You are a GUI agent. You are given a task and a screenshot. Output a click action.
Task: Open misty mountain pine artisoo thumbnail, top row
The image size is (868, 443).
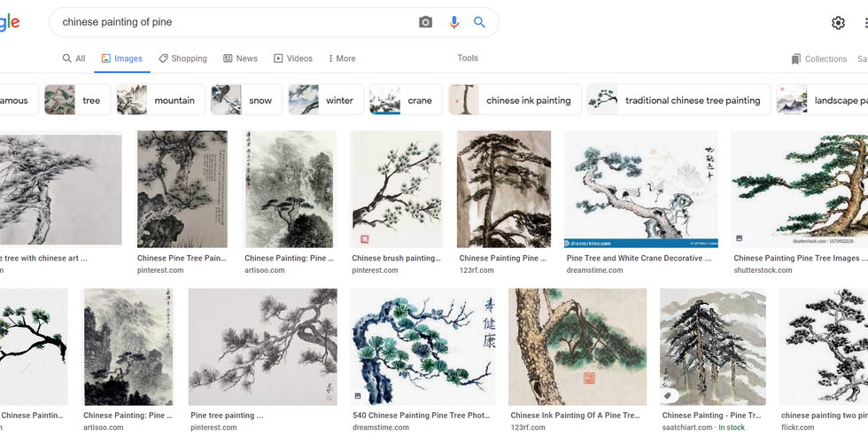(290, 189)
